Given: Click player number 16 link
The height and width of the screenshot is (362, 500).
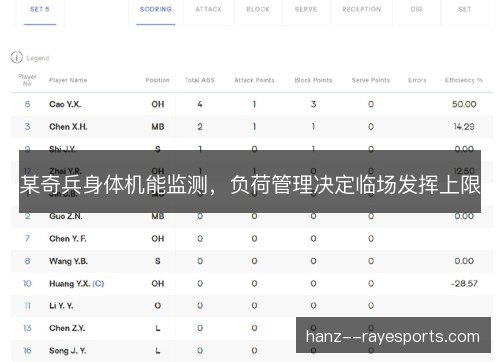Looking at the screenshot, I should (27, 351).
